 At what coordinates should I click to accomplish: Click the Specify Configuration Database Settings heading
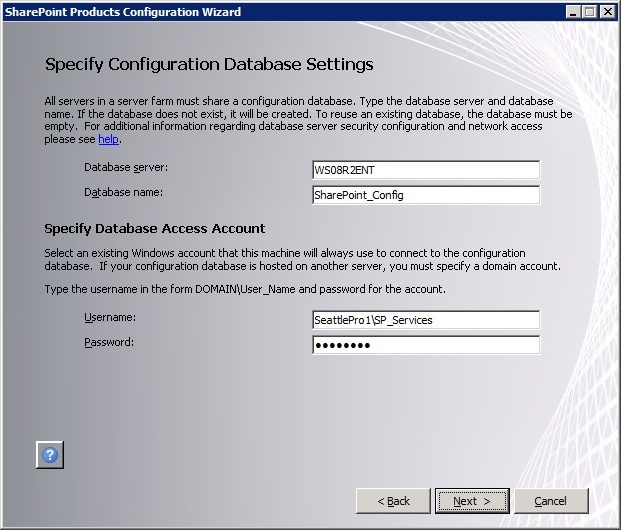[x=209, y=65]
